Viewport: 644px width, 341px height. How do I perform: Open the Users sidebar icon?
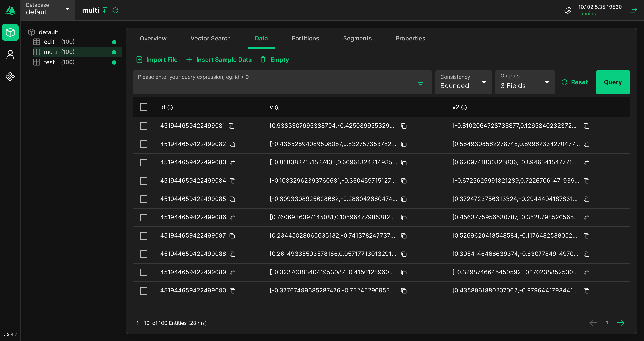click(10, 54)
